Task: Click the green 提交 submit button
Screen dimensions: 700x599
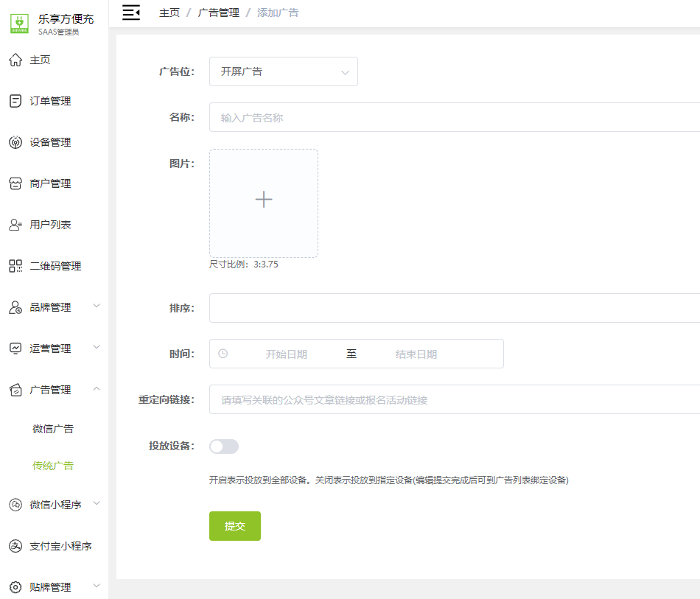Action: click(x=235, y=526)
